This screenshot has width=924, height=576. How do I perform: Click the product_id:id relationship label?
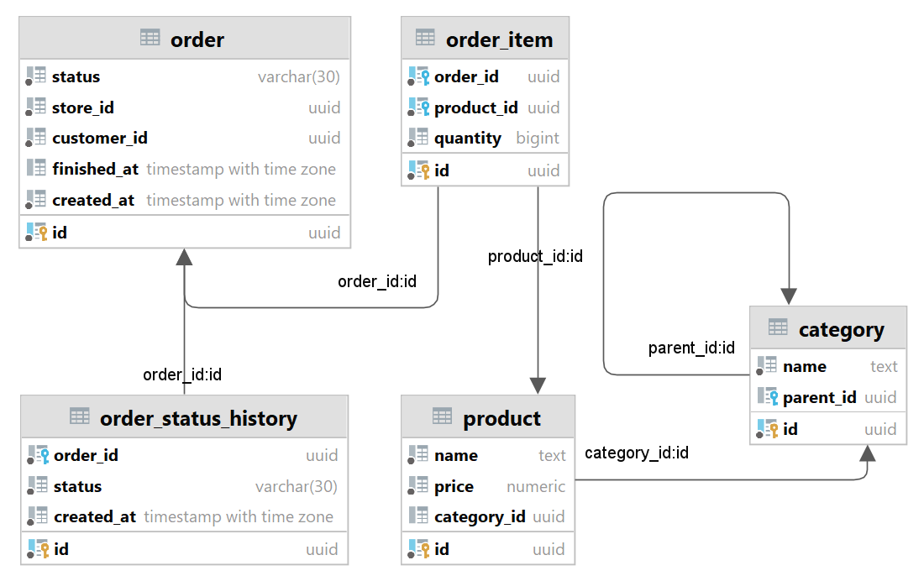coord(535,256)
